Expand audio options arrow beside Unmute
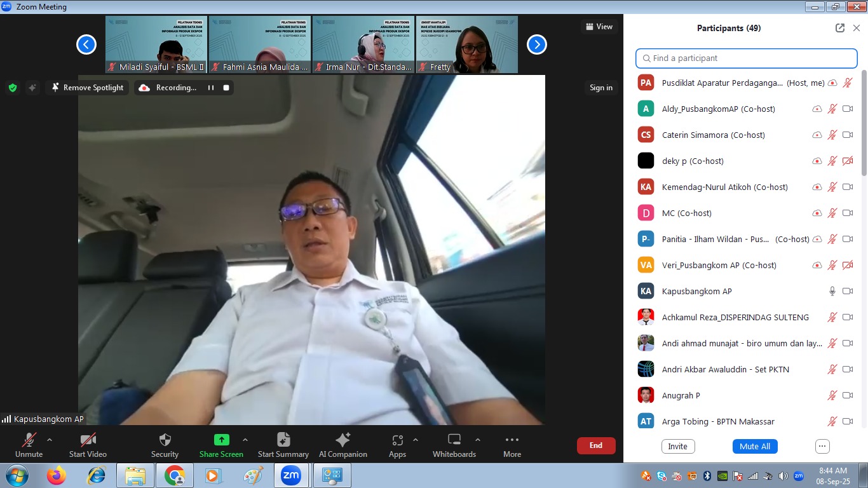The height and width of the screenshot is (488, 868). coord(50,440)
